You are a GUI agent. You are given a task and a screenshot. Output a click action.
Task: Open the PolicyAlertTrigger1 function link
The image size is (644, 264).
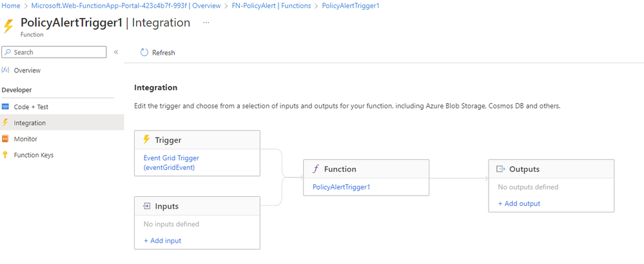(341, 187)
